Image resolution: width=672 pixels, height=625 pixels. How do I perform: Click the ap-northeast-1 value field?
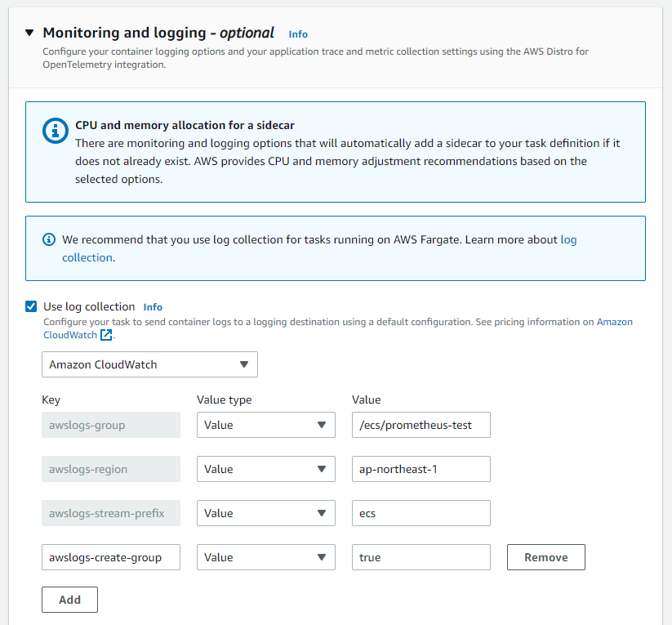(x=421, y=469)
